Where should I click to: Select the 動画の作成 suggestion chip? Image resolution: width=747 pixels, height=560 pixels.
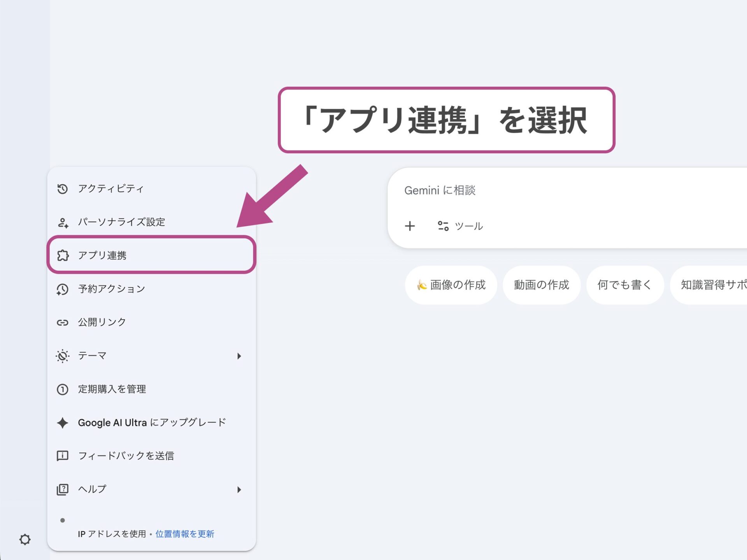pos(542,285)
